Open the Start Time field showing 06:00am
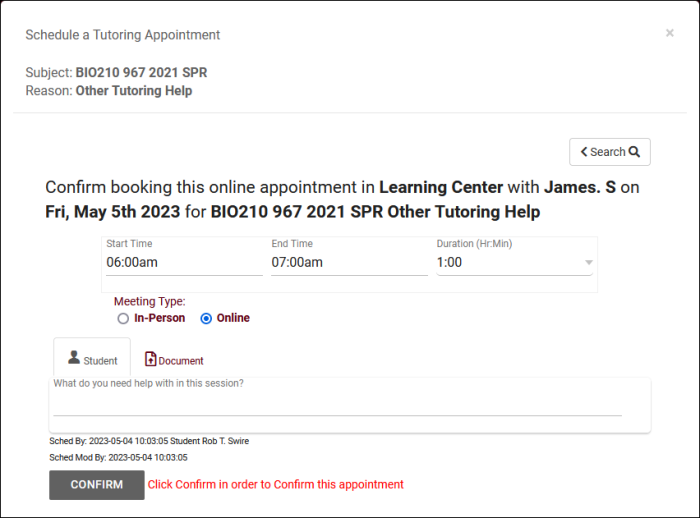Viewport: 700px width, 518px height. [x=183, y=263]
